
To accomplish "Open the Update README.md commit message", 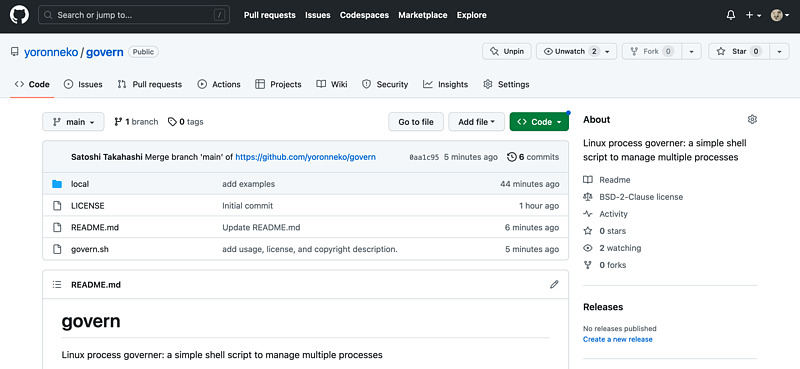I will click(261, 227).
